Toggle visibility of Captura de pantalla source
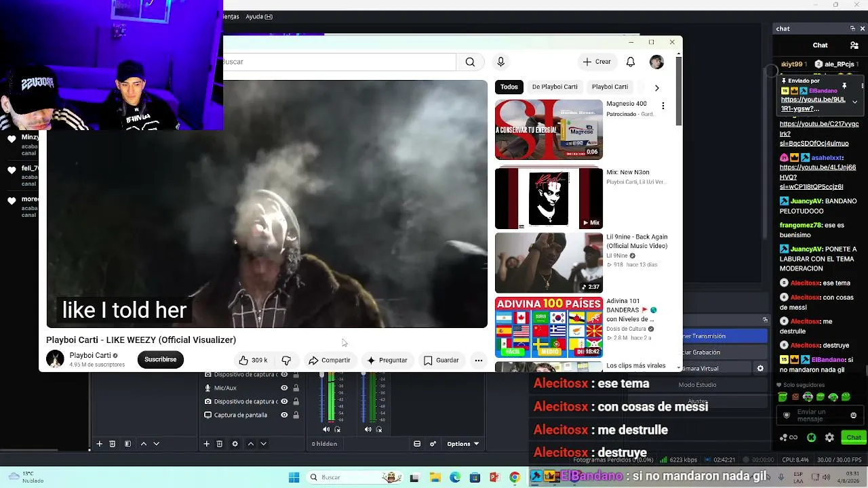Viewport: 868px width, 488px height. pos(284,415)
